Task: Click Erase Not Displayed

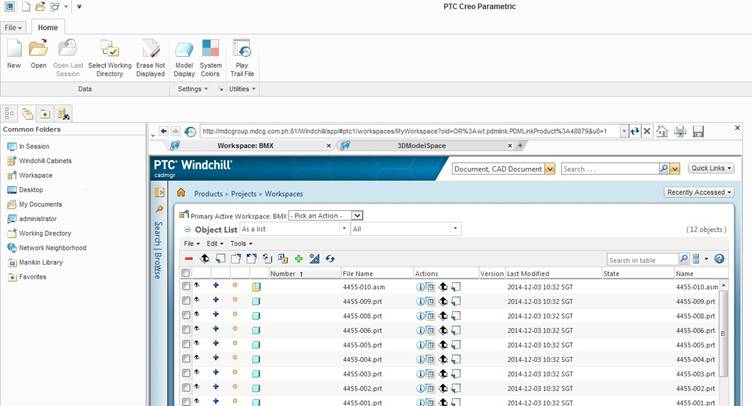Action: (x=151, y=58)
